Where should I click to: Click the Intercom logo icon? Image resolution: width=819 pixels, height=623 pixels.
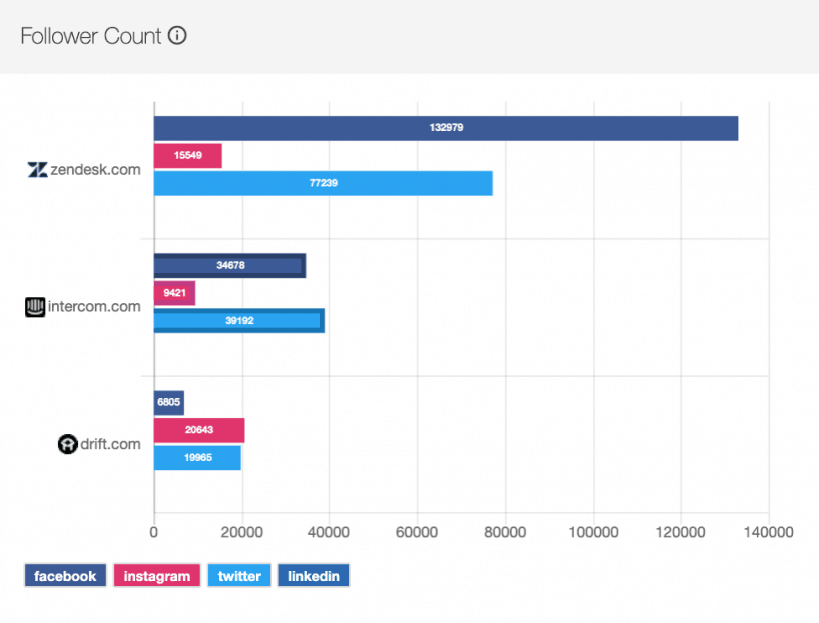click(x=35, y=307)
